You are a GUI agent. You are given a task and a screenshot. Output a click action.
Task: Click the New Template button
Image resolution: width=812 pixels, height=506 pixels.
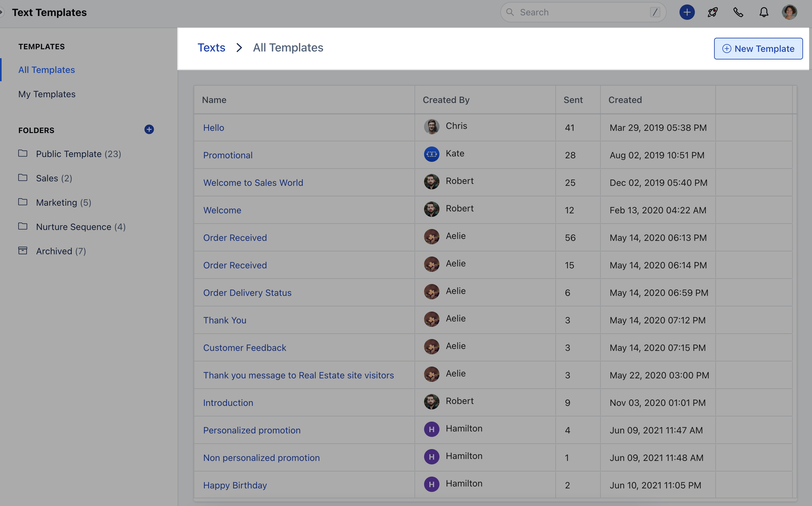tap(758, 49)
